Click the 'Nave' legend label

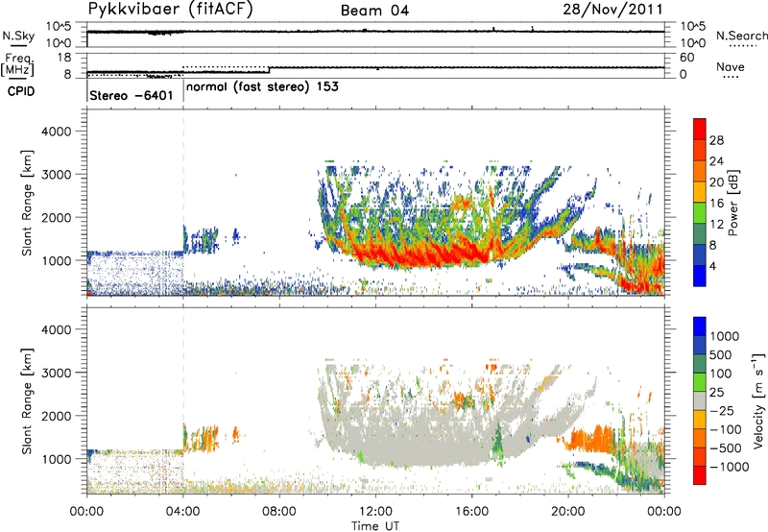click(731, 67)
